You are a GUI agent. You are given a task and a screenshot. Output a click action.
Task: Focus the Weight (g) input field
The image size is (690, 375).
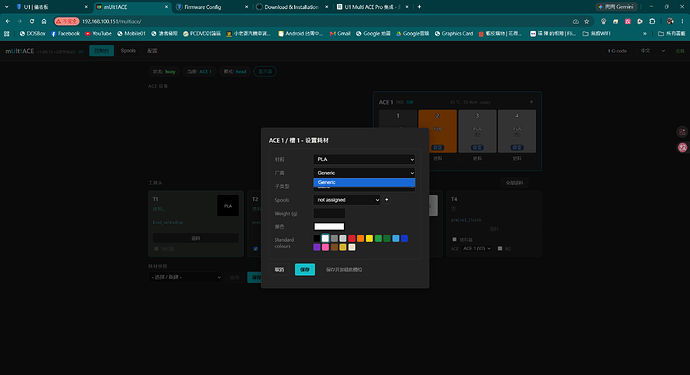pyautogui.click(x=329, y=213)
